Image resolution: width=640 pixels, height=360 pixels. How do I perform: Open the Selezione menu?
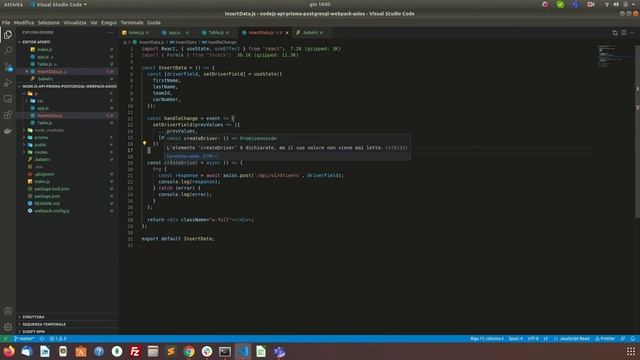coord(49,22)
